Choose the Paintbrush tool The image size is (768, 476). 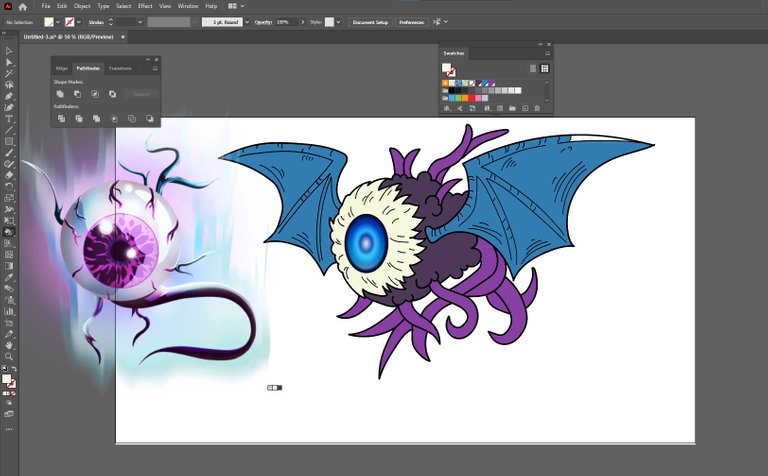9,153
